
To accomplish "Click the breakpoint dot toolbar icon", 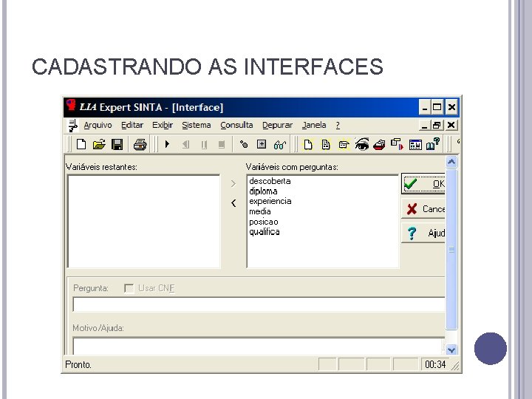I will click(244, 144).
